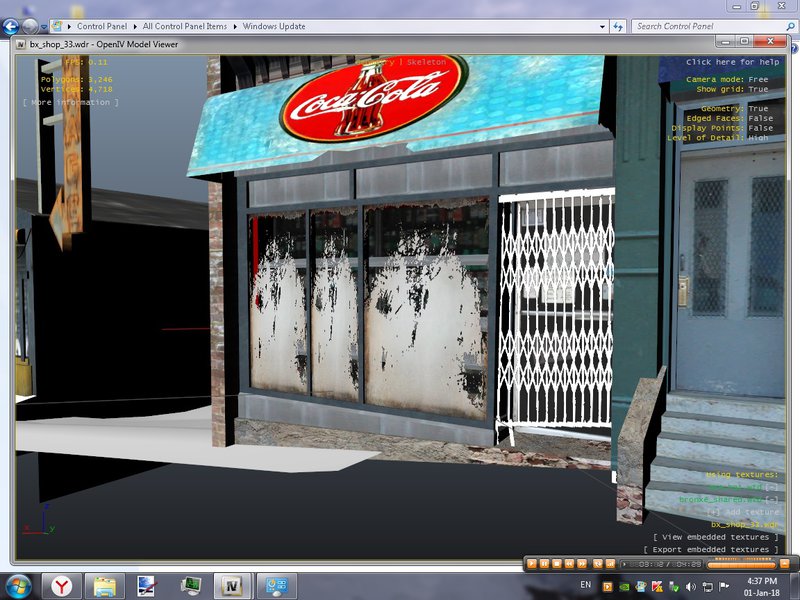Stop playback in the media player toolbar
Viewport: 800px width, 600px height.
pos(557,564)
